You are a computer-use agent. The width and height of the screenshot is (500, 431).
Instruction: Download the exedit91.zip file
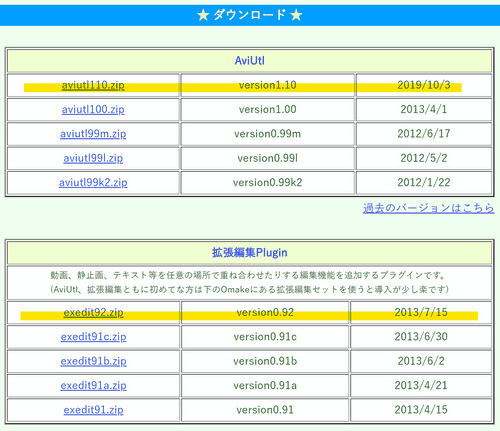tap(93, 410)
